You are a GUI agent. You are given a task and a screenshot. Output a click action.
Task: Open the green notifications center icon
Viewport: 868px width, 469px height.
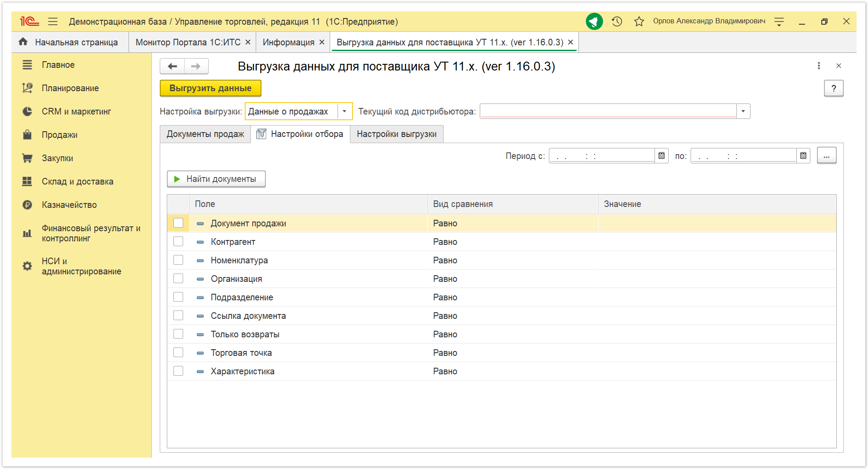[x=594, y=21]
